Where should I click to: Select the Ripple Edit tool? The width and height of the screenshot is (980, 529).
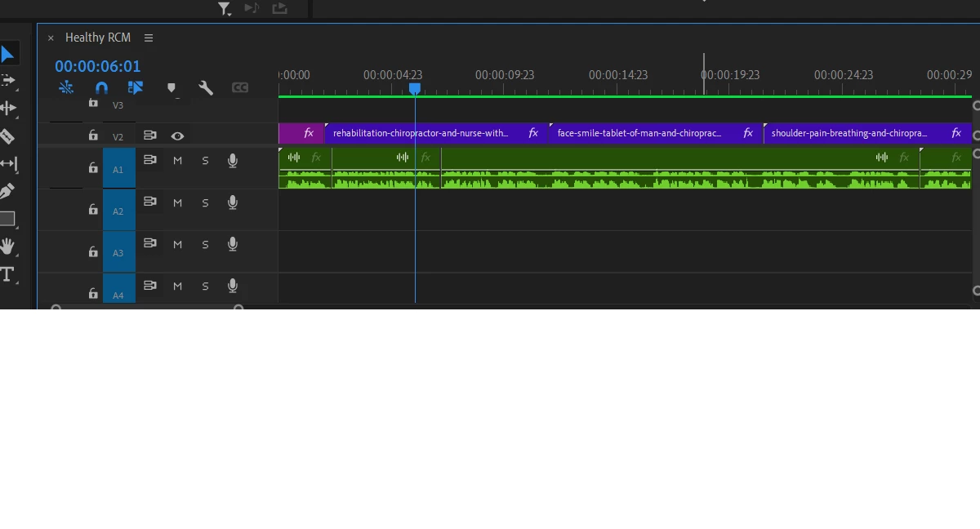click(7, 108)
